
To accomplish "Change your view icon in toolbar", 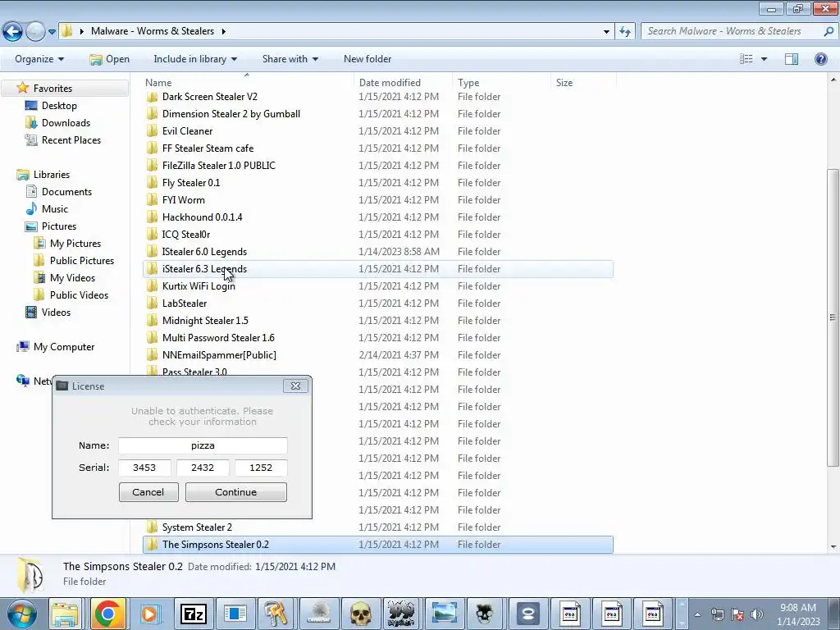I will 746,59.
